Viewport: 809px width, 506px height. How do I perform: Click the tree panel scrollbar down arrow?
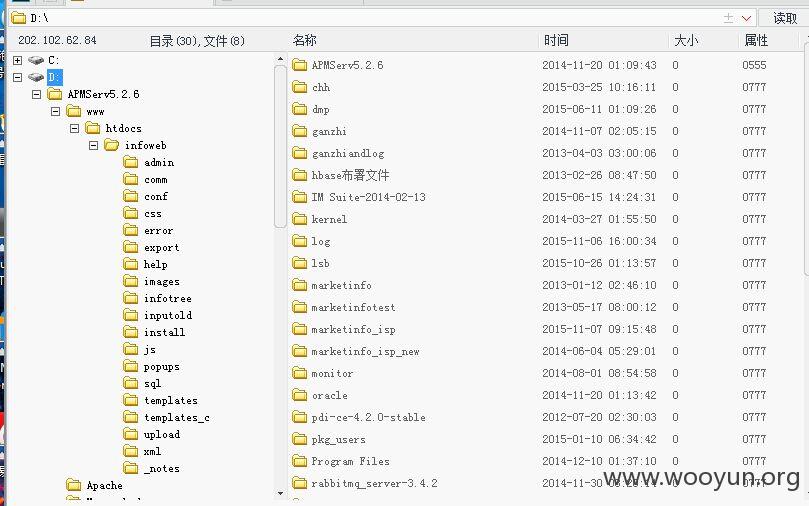coord(280,493)
